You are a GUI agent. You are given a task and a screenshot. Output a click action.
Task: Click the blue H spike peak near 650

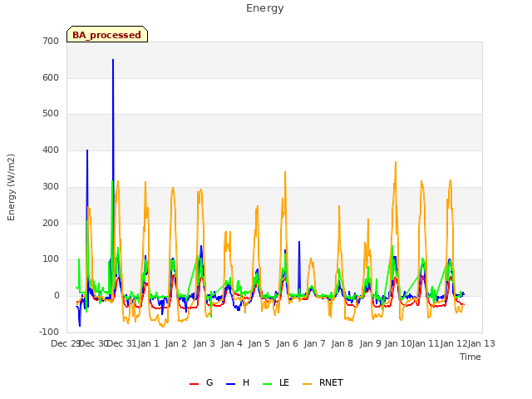click(x=113, y=60)
